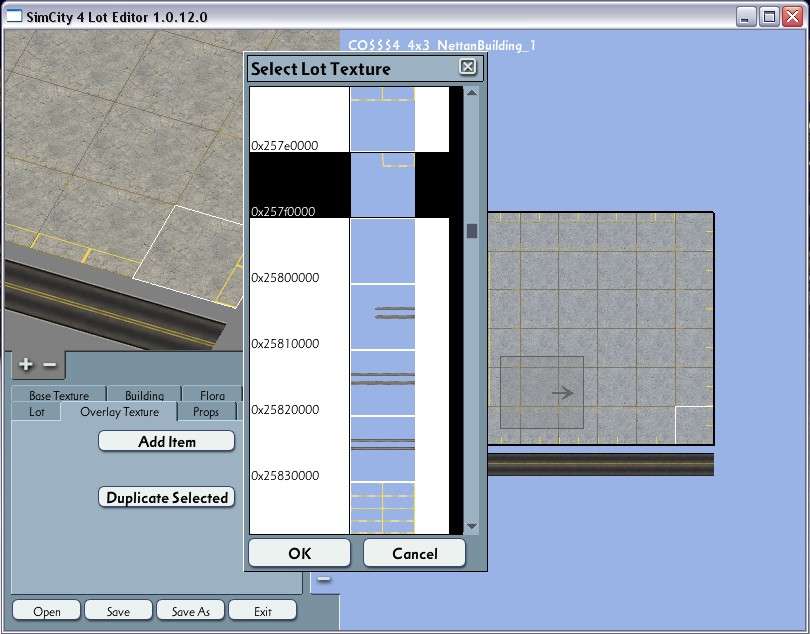Image resolution: width=810 pixels, height=634 pixels.
Task: Select the Lot tab
Action: click(x=36, y=412)
